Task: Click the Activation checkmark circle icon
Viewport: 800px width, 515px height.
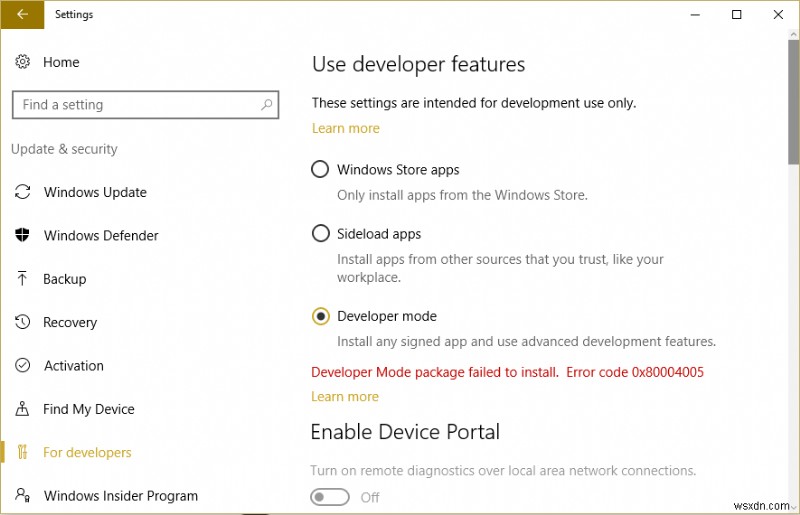Action: point(22,366)
